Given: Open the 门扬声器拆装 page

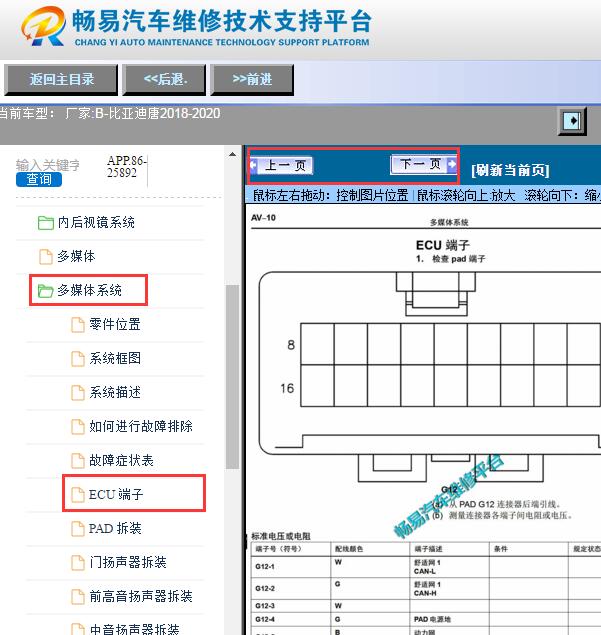Looking at the screenshot, I should pos(128,563).
